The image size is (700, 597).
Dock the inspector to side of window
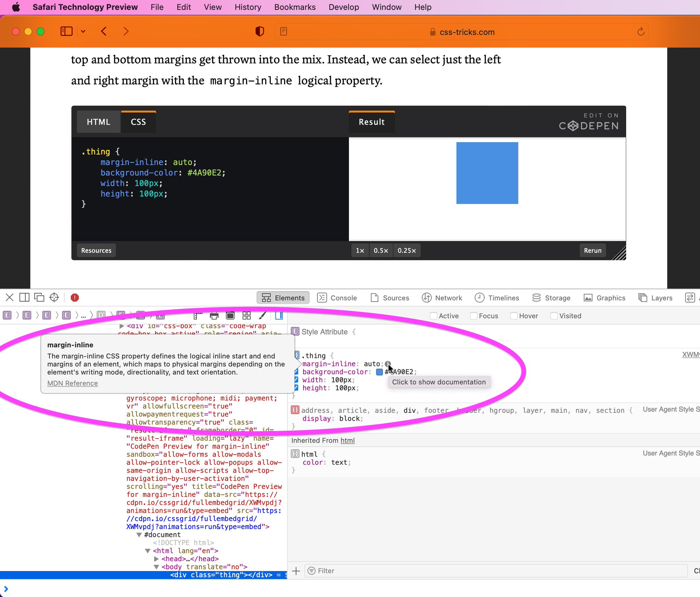24,298
